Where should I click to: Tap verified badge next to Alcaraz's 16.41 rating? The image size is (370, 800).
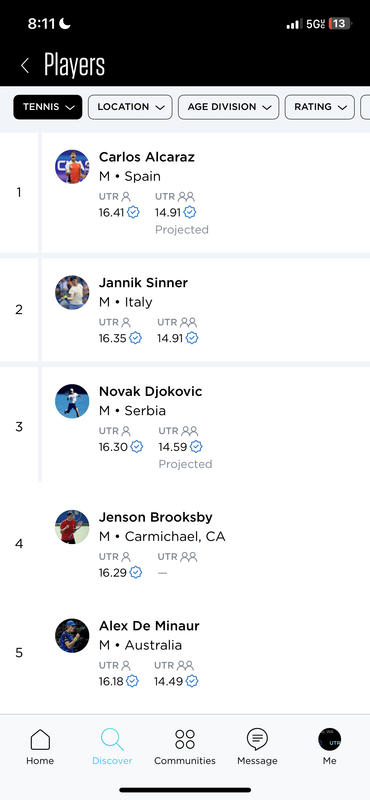[133, 212]
